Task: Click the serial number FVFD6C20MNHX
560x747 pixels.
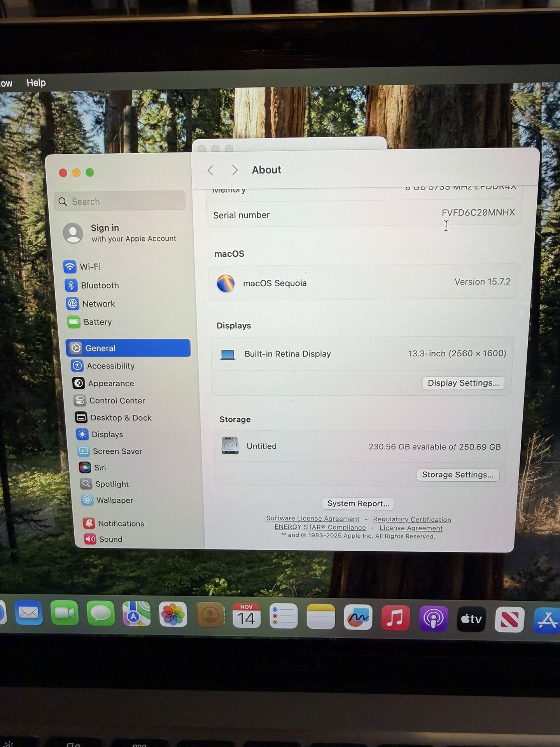Action: tap(478, 212)
